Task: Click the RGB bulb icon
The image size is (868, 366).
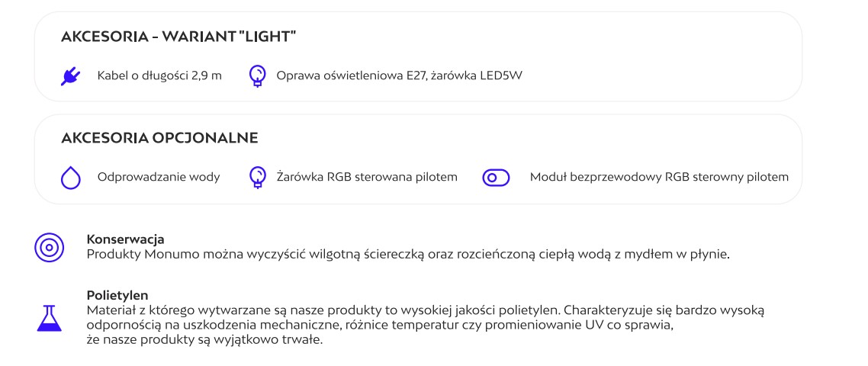Action: coord(258,177)
